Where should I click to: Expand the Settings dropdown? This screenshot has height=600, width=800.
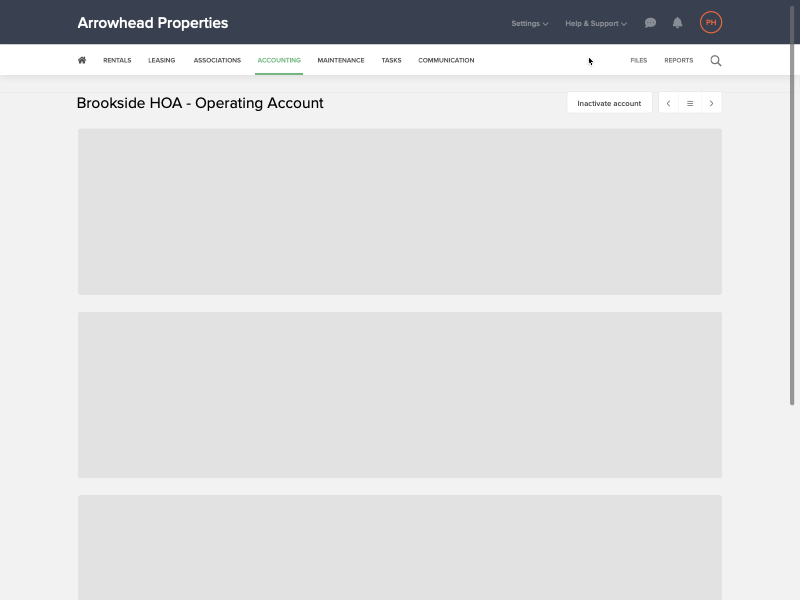[530, 23]
